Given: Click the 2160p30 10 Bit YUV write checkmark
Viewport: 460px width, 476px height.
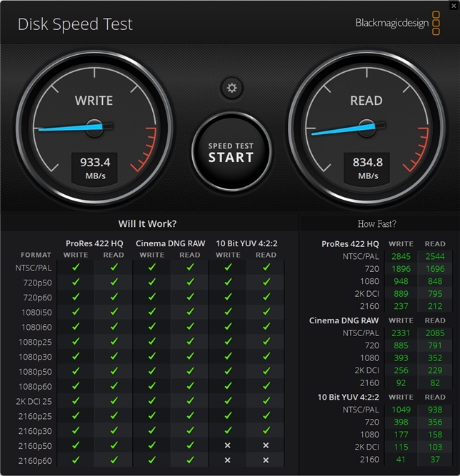Looking at the screenshot, I should [x=228, y=430].
